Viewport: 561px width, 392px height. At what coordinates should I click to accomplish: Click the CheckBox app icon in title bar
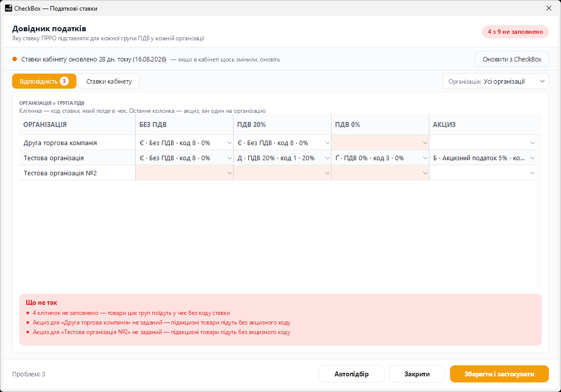[8, 8]
